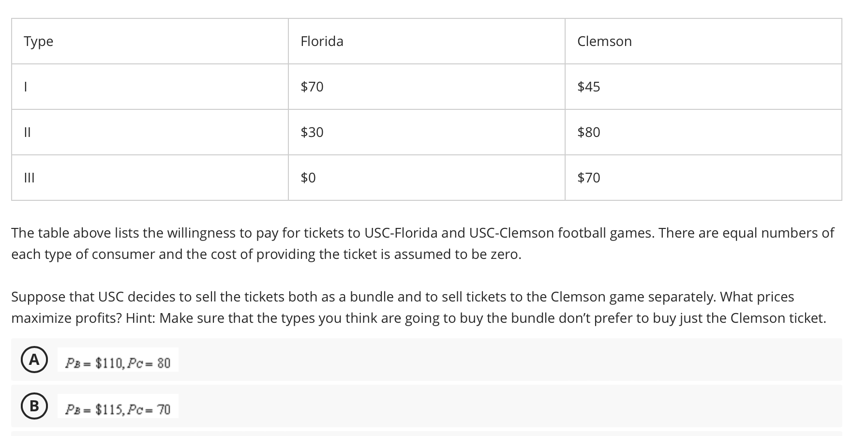The image size is (868, 436).
Task: Click the Type III row label
Action: [x=29, y=178]
